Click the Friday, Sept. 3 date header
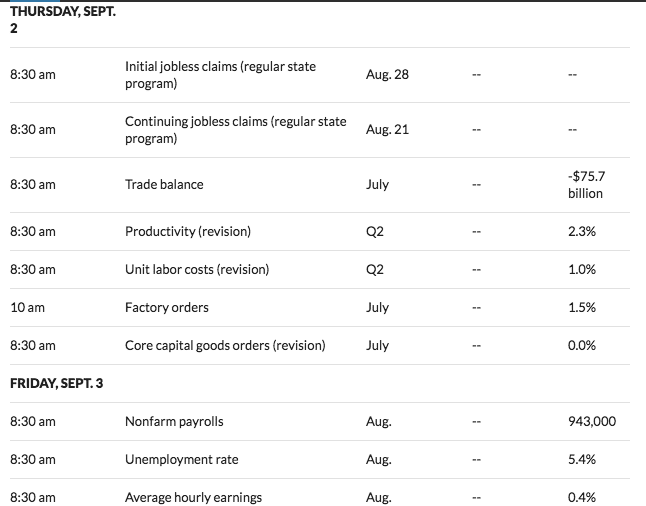The height and width of the screenshot is (506, 646). point(56,383)
